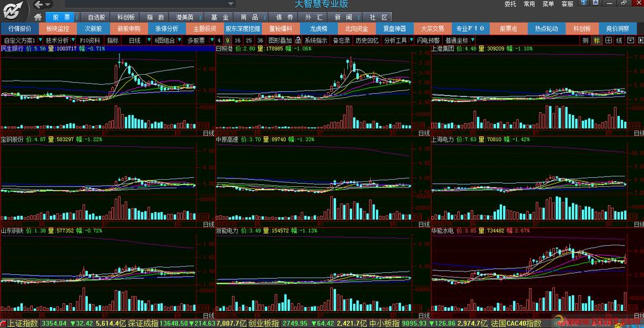Click the 专业F10 button
644x328 pixels.
point(470,29)
